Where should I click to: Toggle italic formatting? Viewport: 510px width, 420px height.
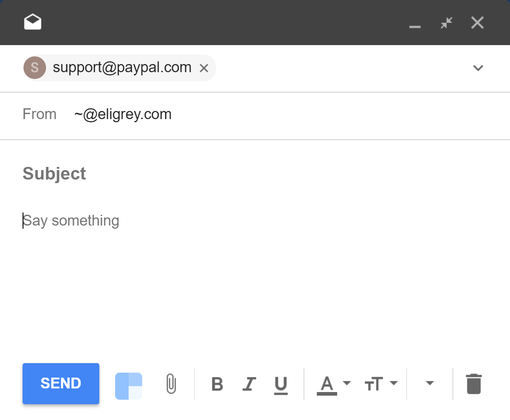pos(249,384)
